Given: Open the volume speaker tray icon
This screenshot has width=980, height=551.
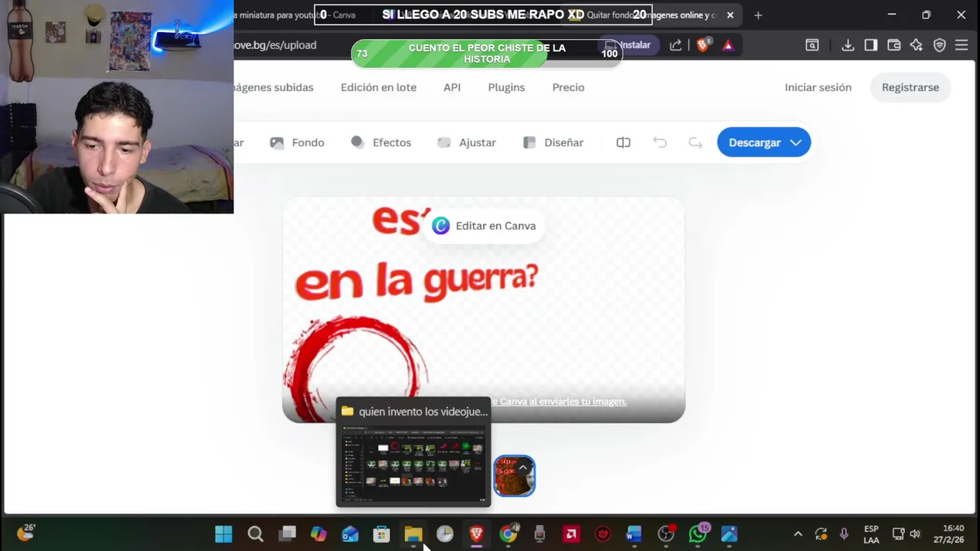Looking at the screenshot, I should point(915,534).
